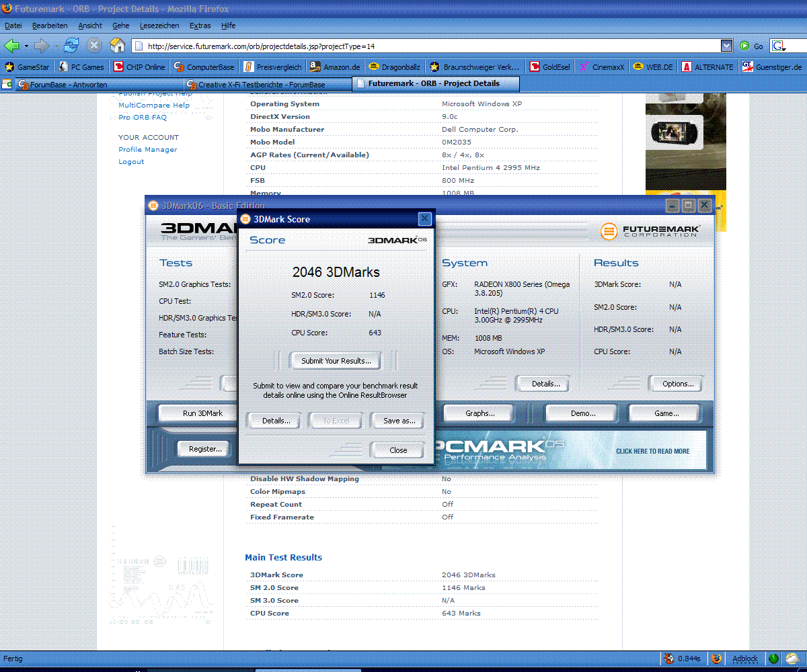
Task: Open the Ansicht menu
Action: point(90,26)
